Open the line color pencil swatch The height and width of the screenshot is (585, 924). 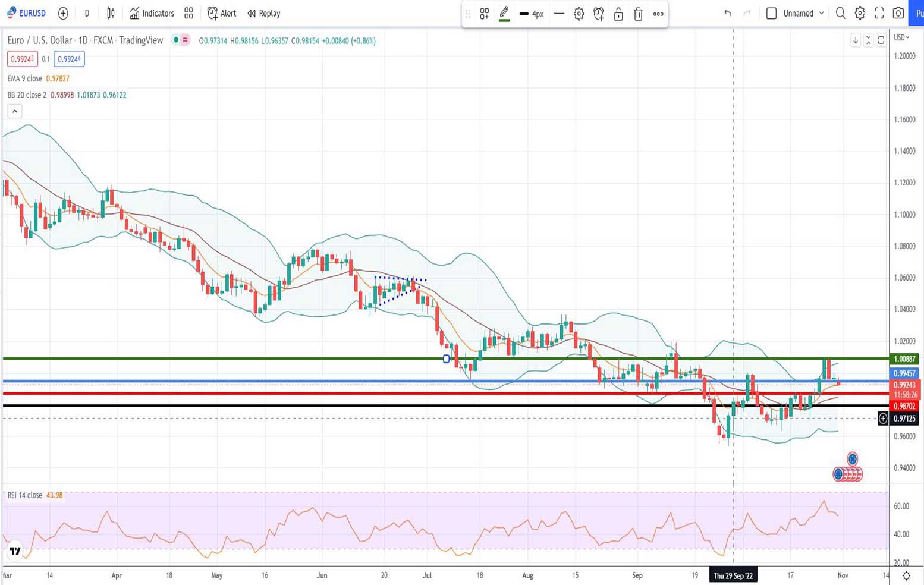point(504,14)
